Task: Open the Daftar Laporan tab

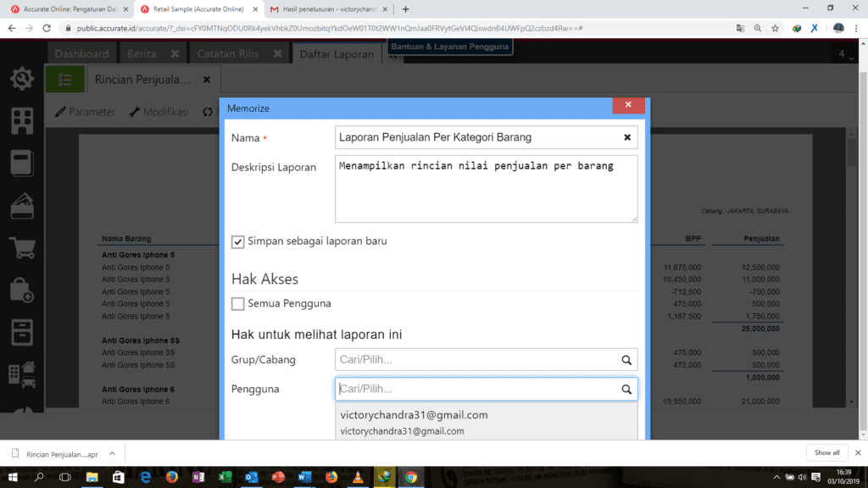Action: (337, 54)
